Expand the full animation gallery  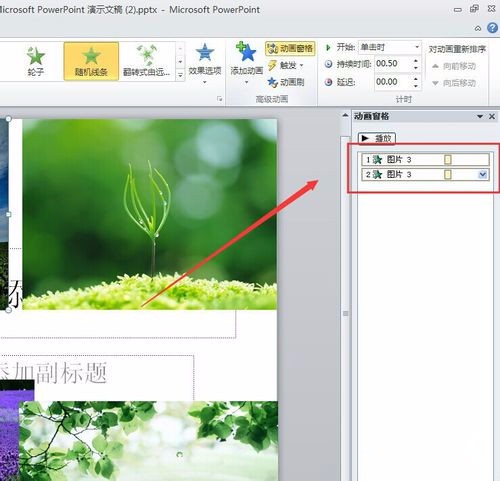pyautogui.click(x=180, y=75)
